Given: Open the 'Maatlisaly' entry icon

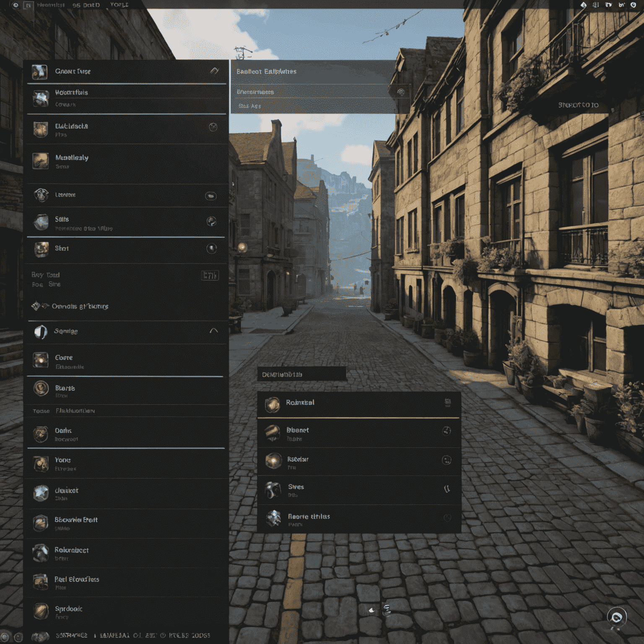Looking at the screenshot, I should tap(41, 161).
